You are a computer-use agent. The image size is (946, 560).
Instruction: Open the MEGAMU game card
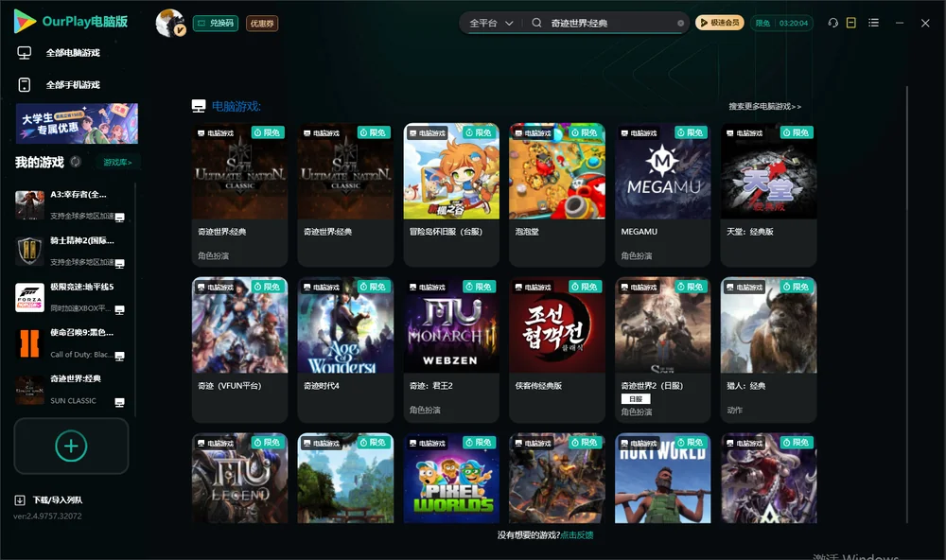point(663,194)
